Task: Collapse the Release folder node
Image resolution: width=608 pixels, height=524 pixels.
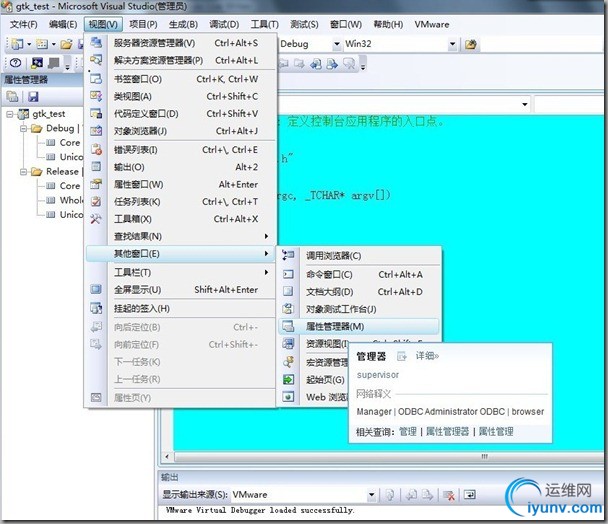Action: click(x=24, y=171)
